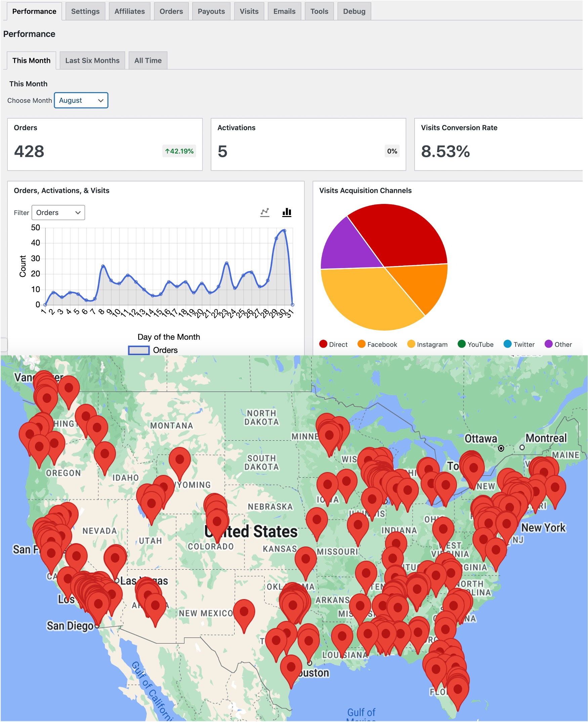Viewport: 588px width, 722px height.
Task: Toggle the Facebook channel in pie legend
Action: pyautogui.click(x=377, y=344)
